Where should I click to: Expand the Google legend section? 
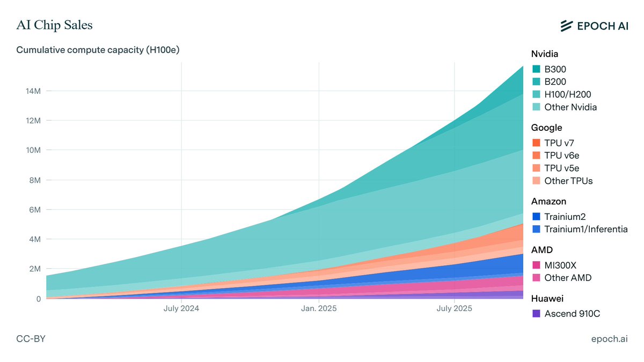546,128
